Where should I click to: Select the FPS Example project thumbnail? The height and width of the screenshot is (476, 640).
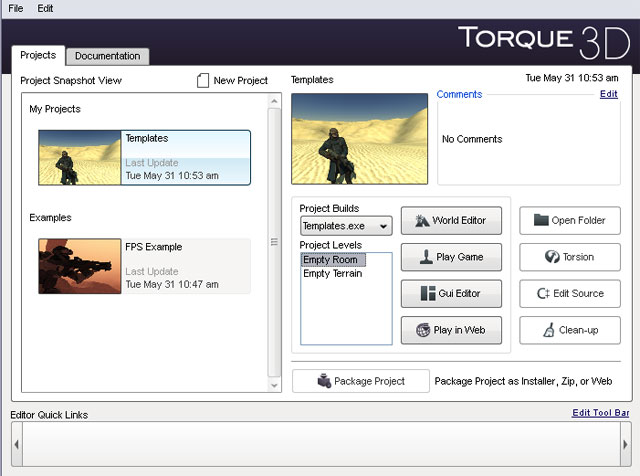point(80,265)
